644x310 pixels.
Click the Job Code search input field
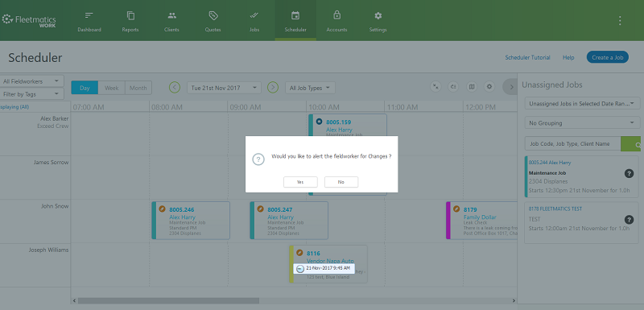572,144
